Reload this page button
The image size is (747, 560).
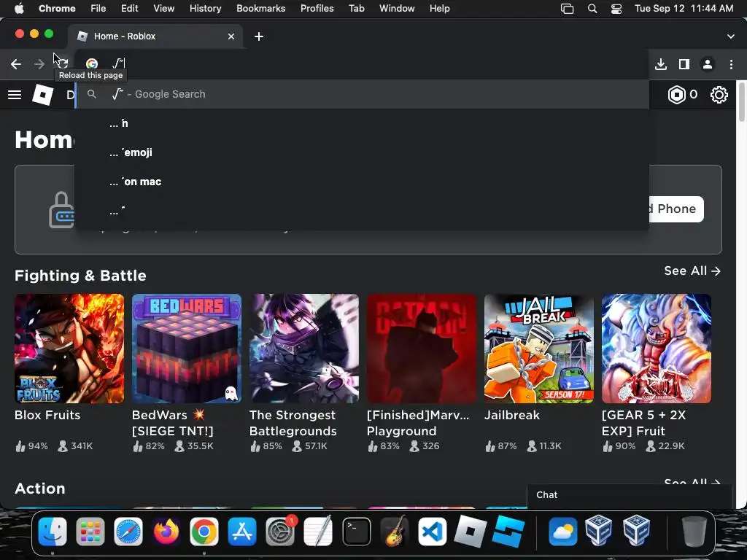[x=63, y=63]
